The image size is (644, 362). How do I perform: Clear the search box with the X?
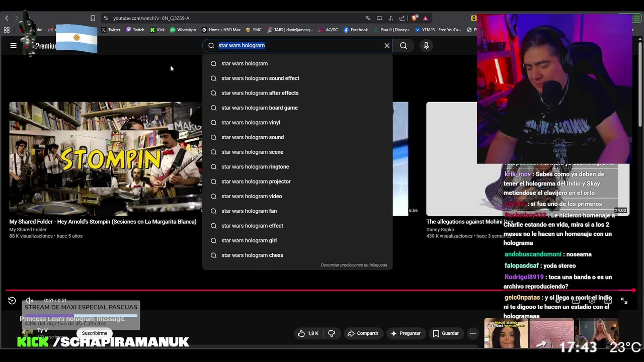pos(387,46)
